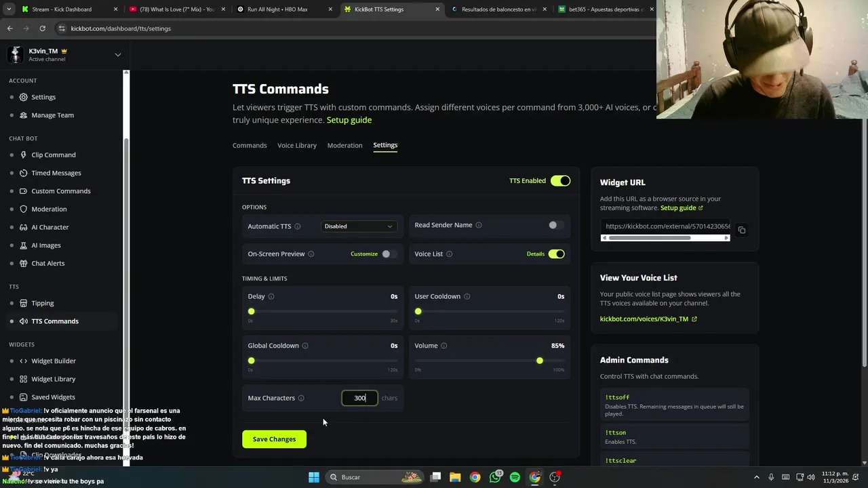Open Chat Alerts sidebar icon
The image size is (868, 488).
coord(24,264)
